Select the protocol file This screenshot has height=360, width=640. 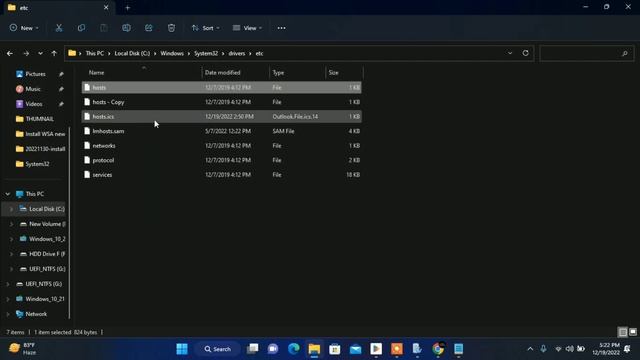[x=221, y=160]
